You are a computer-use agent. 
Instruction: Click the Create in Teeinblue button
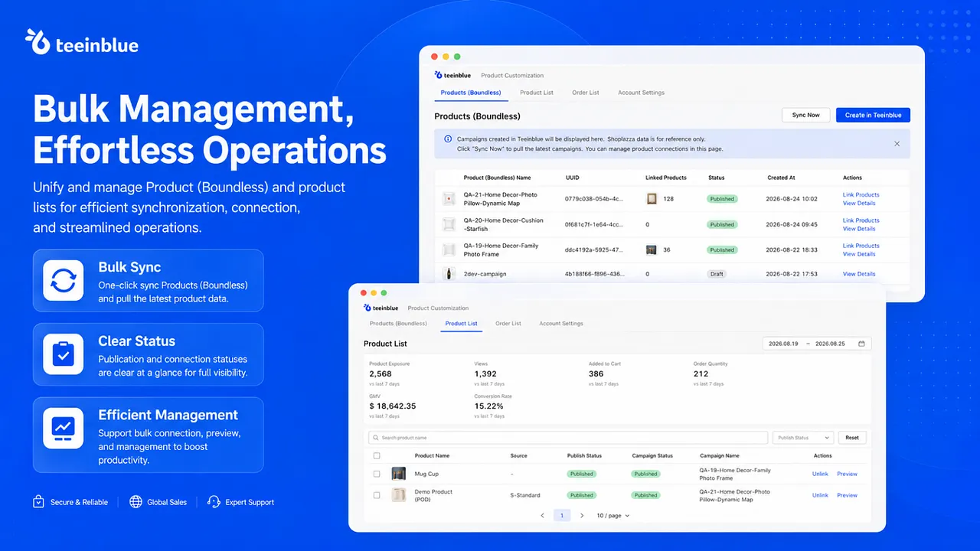tap(873, 115)
